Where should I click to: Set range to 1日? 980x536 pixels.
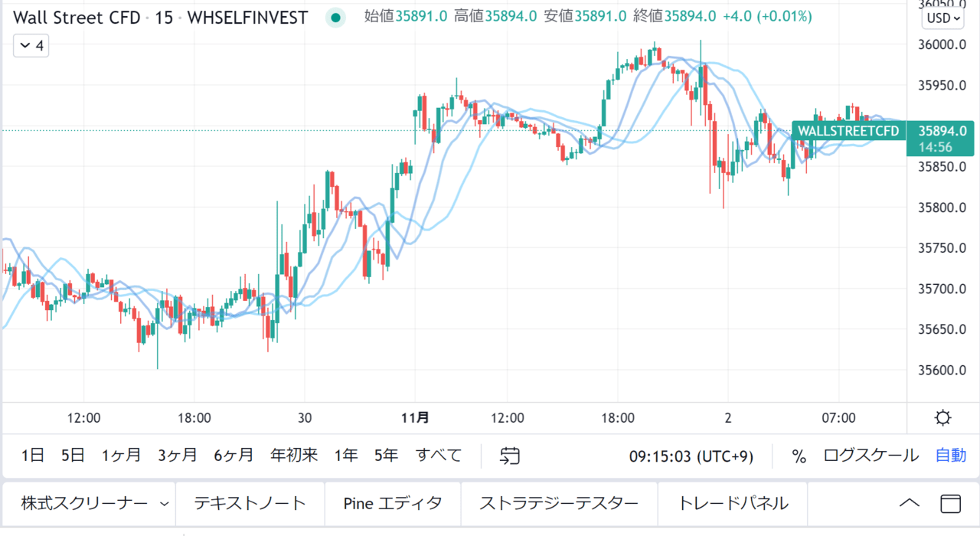pyautogui.click(x=33, y=456)
